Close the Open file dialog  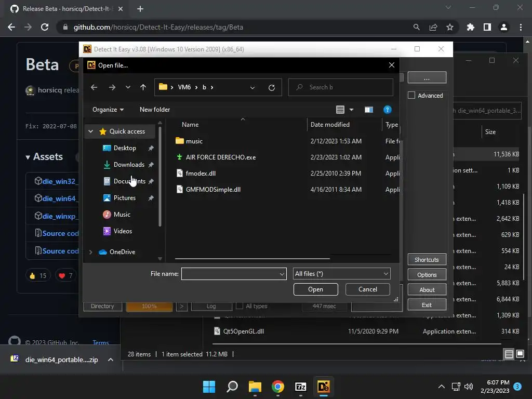pyautogui.click(x=392, y=65)
